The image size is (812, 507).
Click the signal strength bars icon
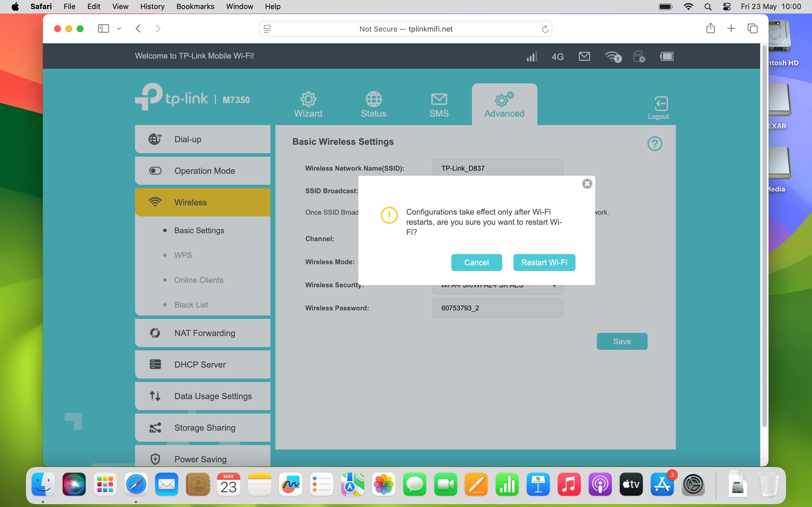tap(531, 57)
